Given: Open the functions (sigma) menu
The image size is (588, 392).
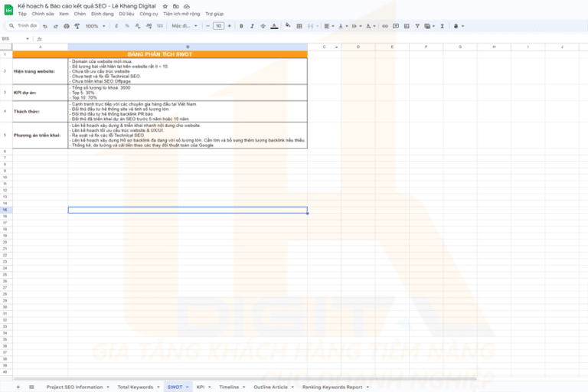Looking at the screenshot, I should click(442, 26).
